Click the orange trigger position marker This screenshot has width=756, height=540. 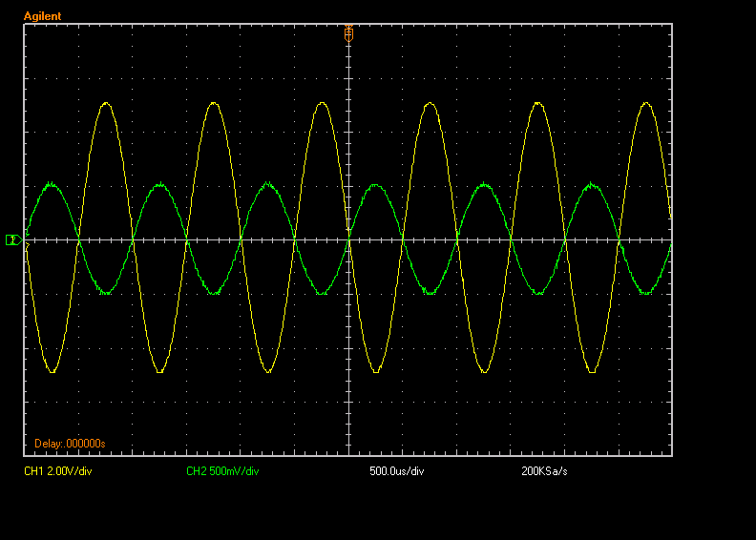[x=348, y=33]
